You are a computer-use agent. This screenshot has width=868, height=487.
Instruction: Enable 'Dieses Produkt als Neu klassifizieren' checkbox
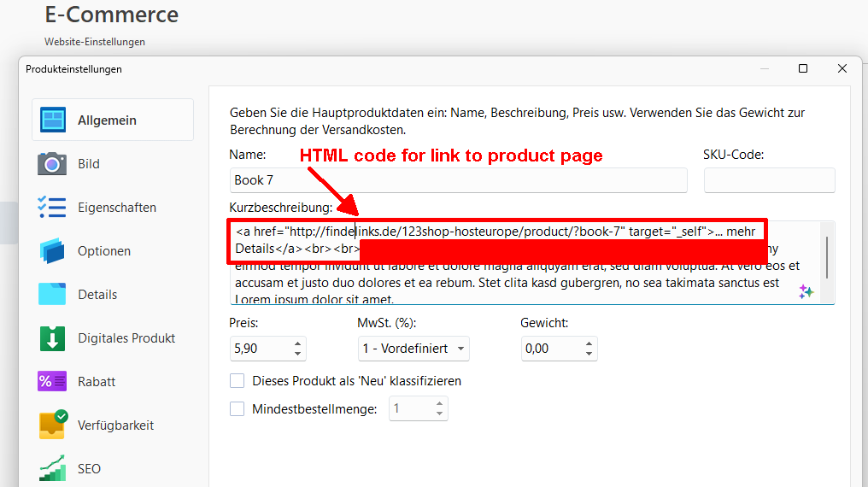[238, 381]
